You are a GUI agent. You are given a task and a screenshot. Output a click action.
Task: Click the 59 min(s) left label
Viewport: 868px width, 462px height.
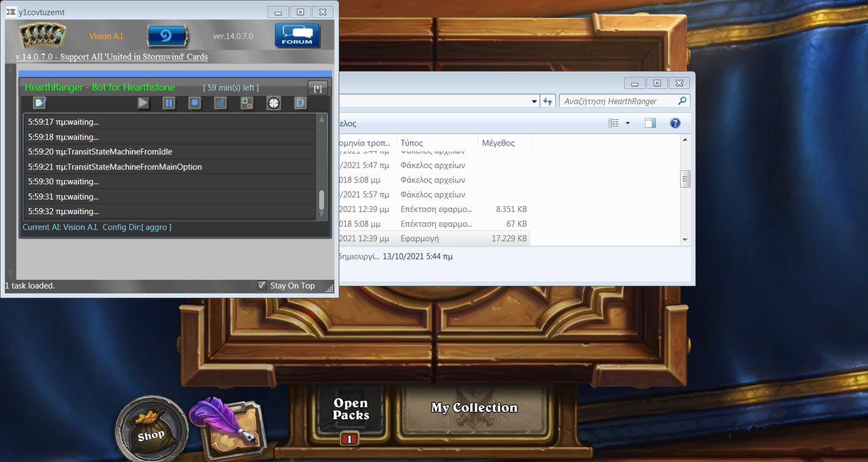[231, 87]
